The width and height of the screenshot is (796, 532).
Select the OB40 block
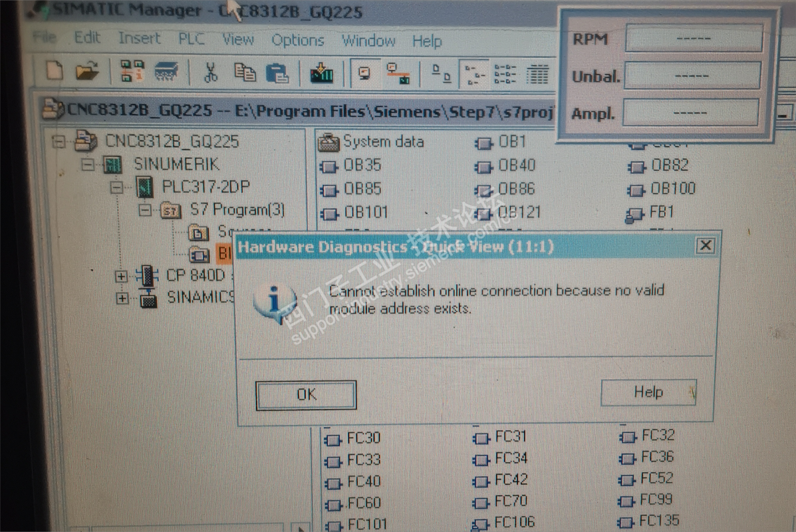point(505,166)
